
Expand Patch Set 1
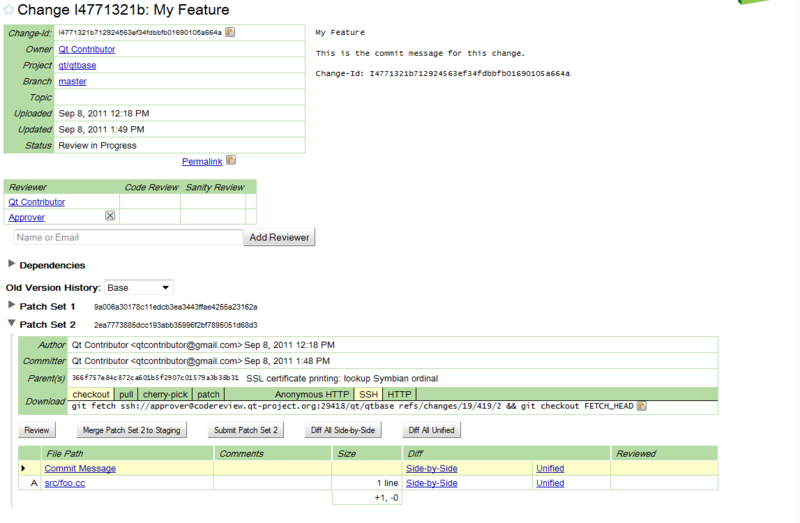[x=12, y=305]
